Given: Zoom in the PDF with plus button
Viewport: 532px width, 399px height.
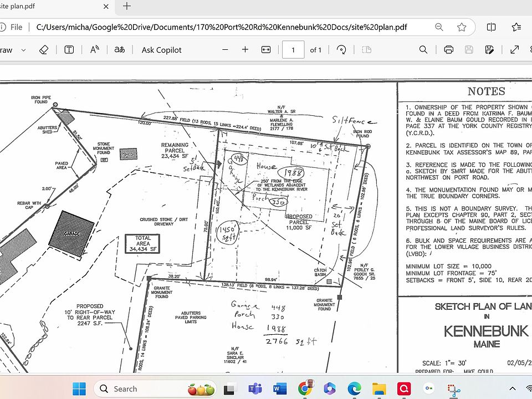Looking at the screenshot, I should (x=245, y=50).
